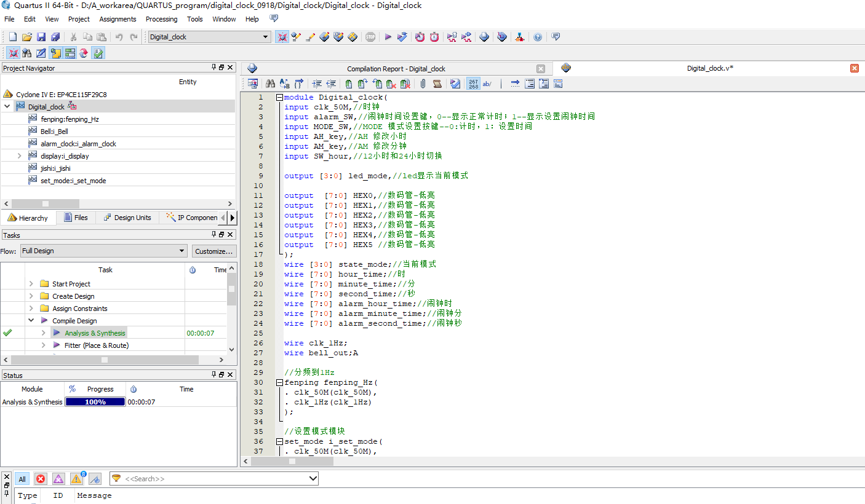865x504 pixels.
Task: Click the red Stop Processing icon
Action: pyautogui.click(x=370, y=37)
